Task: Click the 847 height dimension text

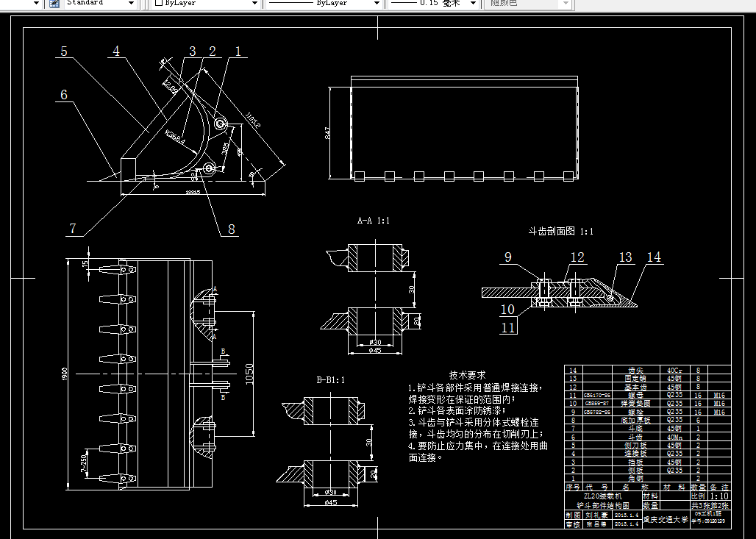Action: point(327,134)
